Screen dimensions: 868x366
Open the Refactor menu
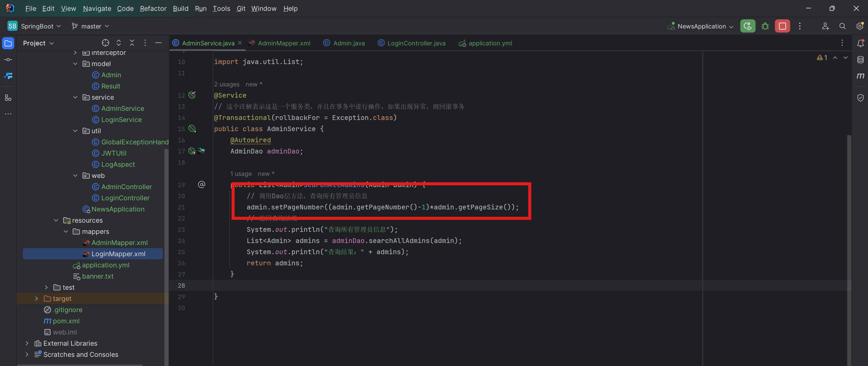click(x=153, y=8)
